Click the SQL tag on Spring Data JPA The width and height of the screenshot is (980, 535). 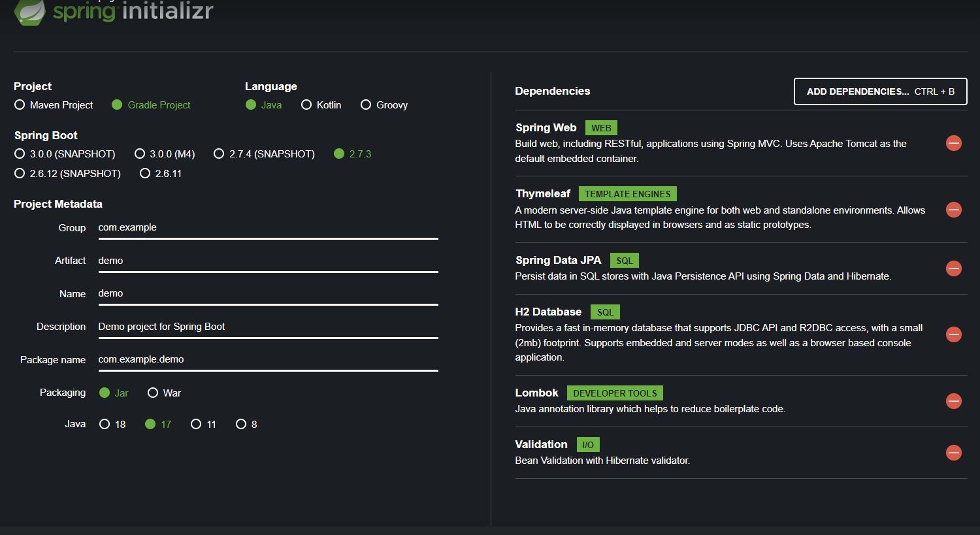[x=625, y=261]
